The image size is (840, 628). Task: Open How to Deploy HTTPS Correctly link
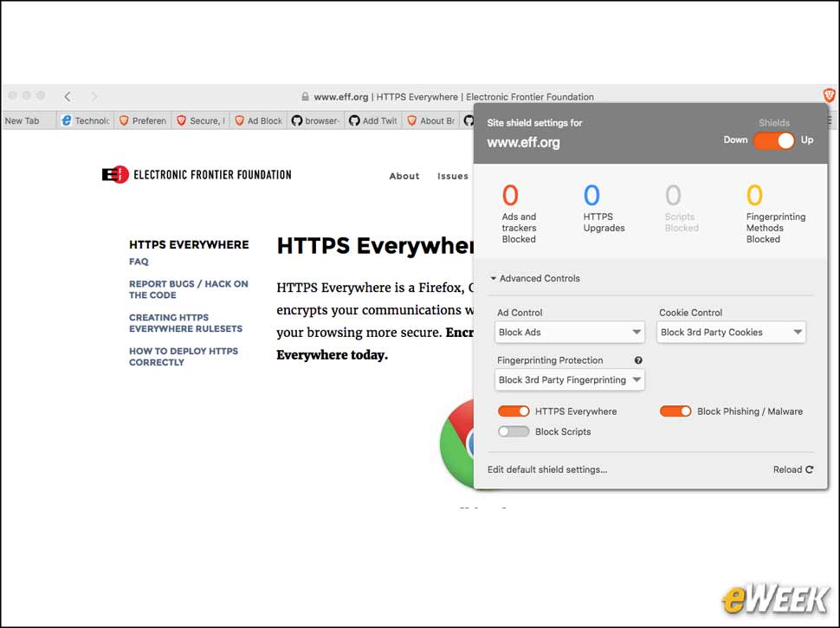(x=184, y=356)
